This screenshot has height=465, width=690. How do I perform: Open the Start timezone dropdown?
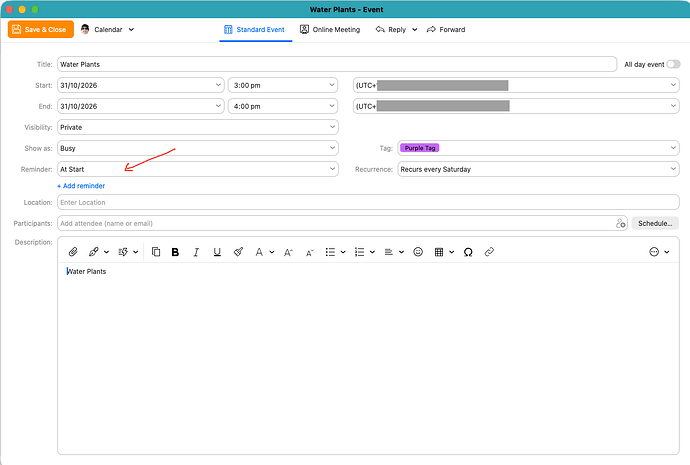tap(516, 85)
